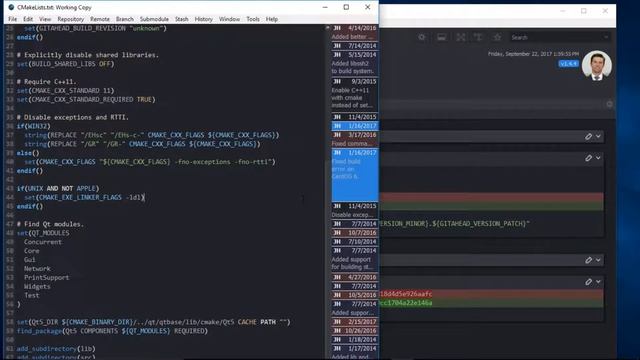Screen dimensions: 640x360
Task: Open the History menu
Action: [x=204, y=19]
